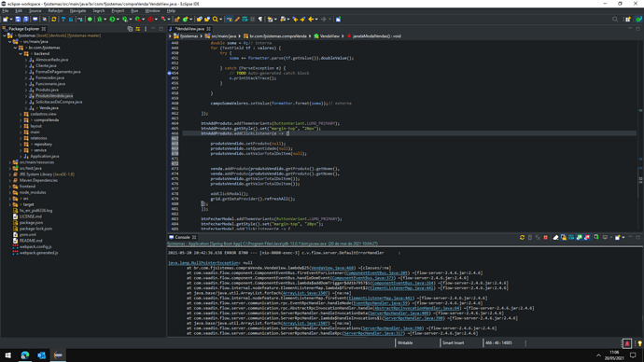Viewport: 644px width, 362px height.
Task: Click the Back navigation yellow arrow
Action: 311,20
